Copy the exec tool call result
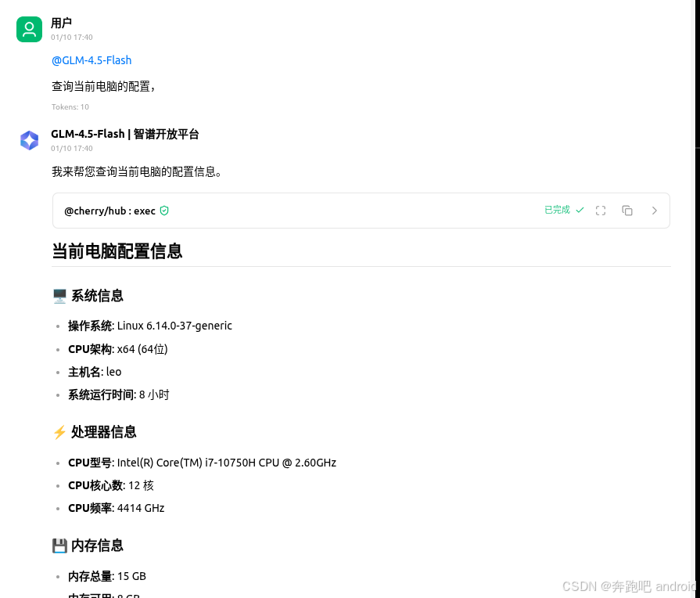 pyautogui.click(x=627, y=211)
